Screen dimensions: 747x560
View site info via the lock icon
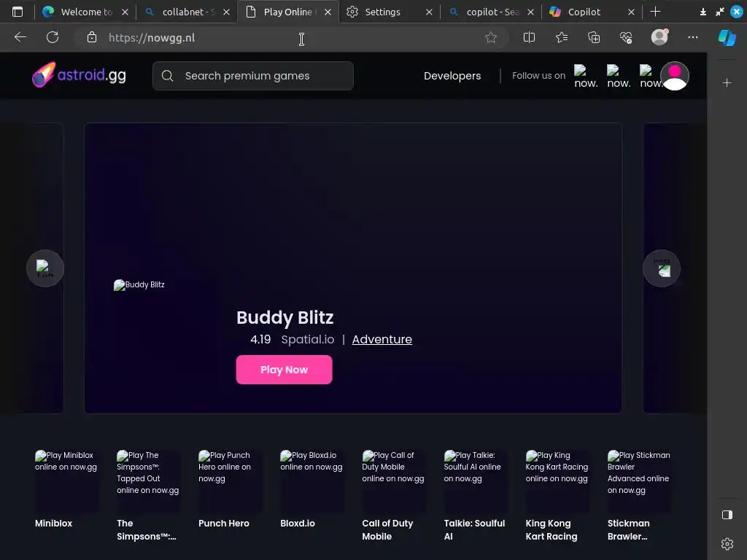pos(92,37)
